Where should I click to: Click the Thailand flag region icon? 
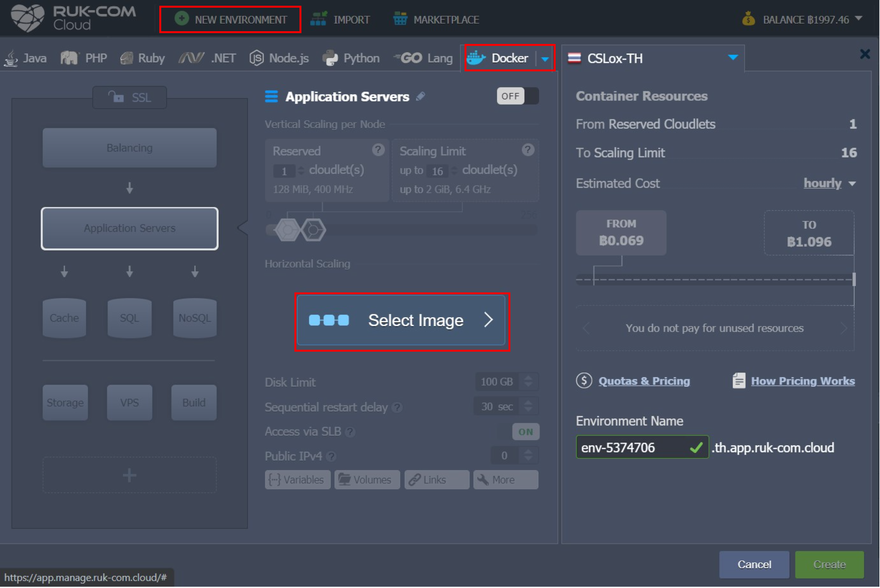click(574, 58)
